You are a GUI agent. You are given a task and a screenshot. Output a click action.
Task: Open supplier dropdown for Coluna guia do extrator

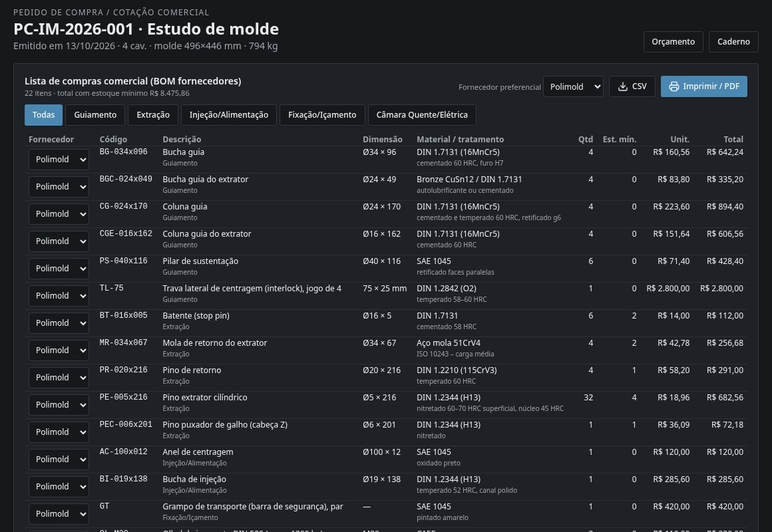59,241
